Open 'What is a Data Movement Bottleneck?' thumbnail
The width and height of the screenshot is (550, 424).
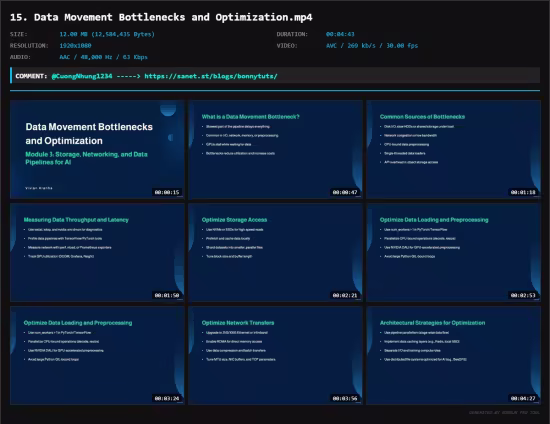(275, 149)
